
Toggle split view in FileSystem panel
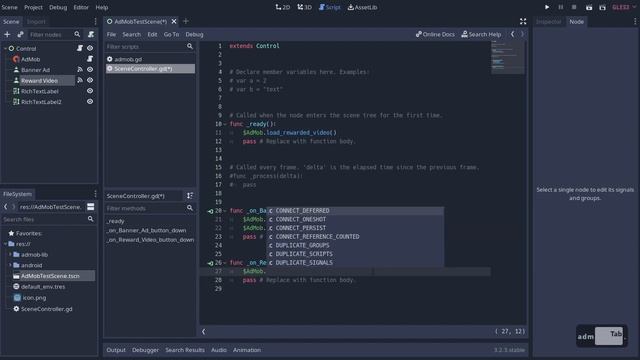91,207
